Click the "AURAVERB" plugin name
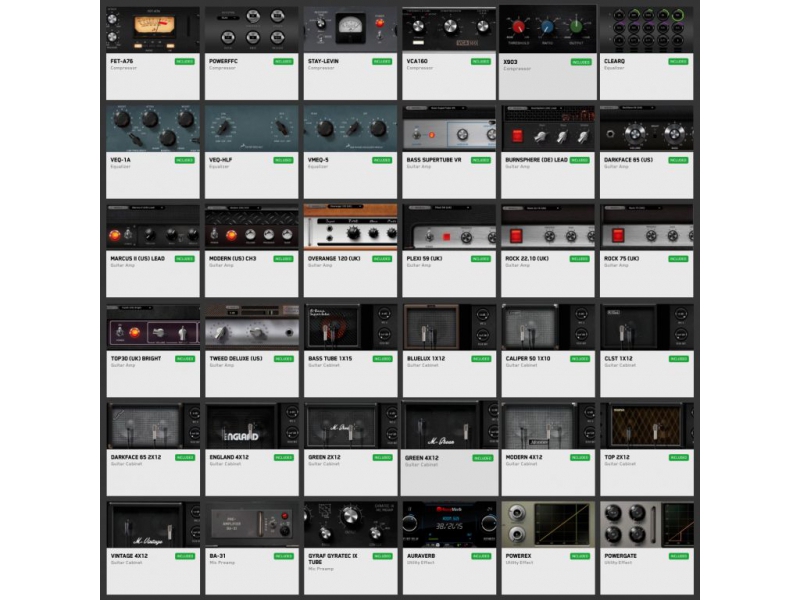The height and width of the screenshot is (600, 800). click(421, 556)
